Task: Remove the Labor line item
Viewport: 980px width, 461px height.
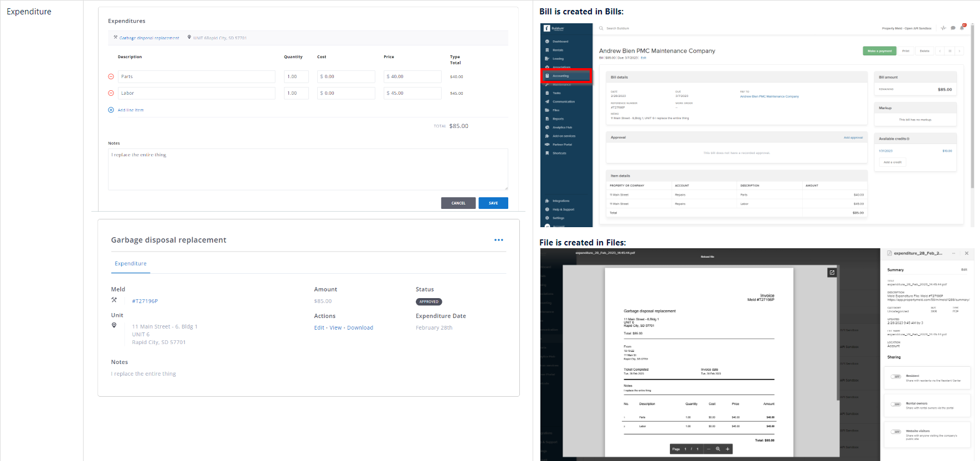Action: [x=111, y=93]
